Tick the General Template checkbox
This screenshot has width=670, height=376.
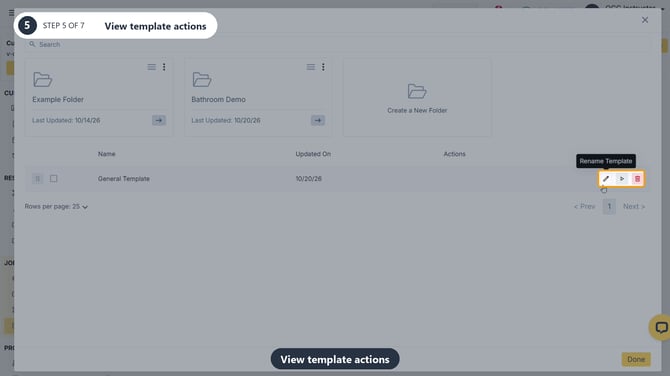tap(53, 179)
